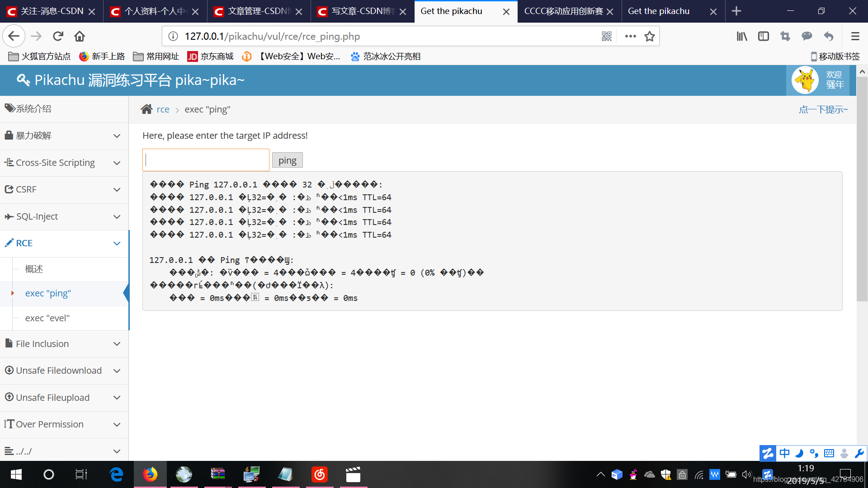
Task: Expand the Over Permission section
Action: point(64,424)
